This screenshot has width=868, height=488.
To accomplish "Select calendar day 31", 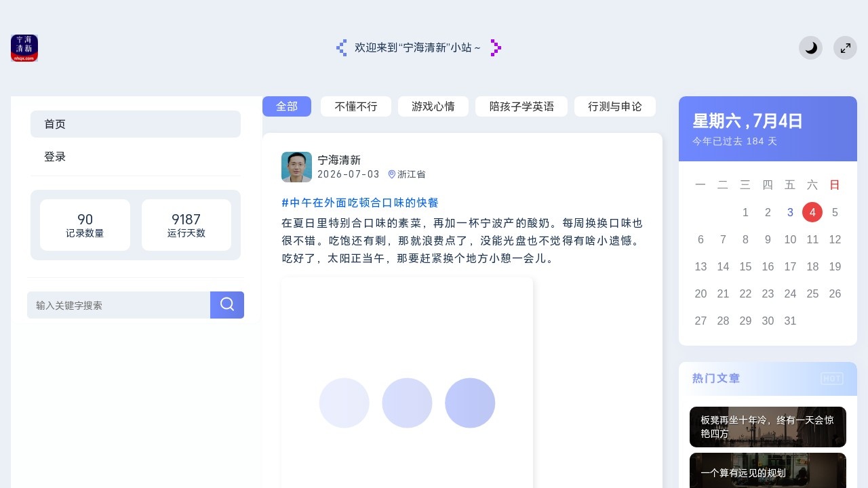I will click(x=790, y=321).
